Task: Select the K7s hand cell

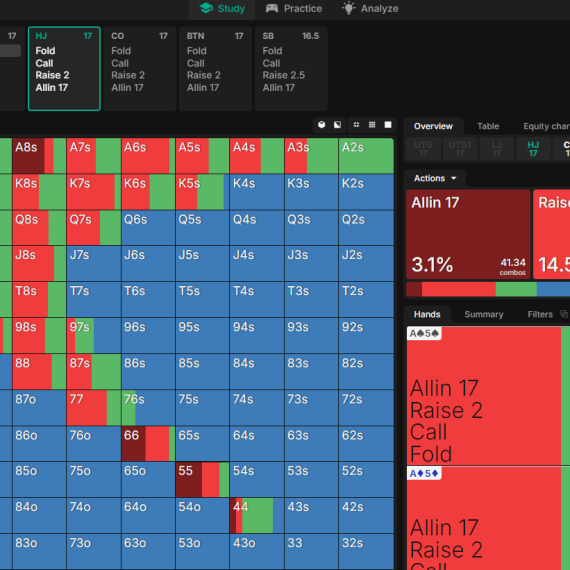Action: [x=94, y=192]
